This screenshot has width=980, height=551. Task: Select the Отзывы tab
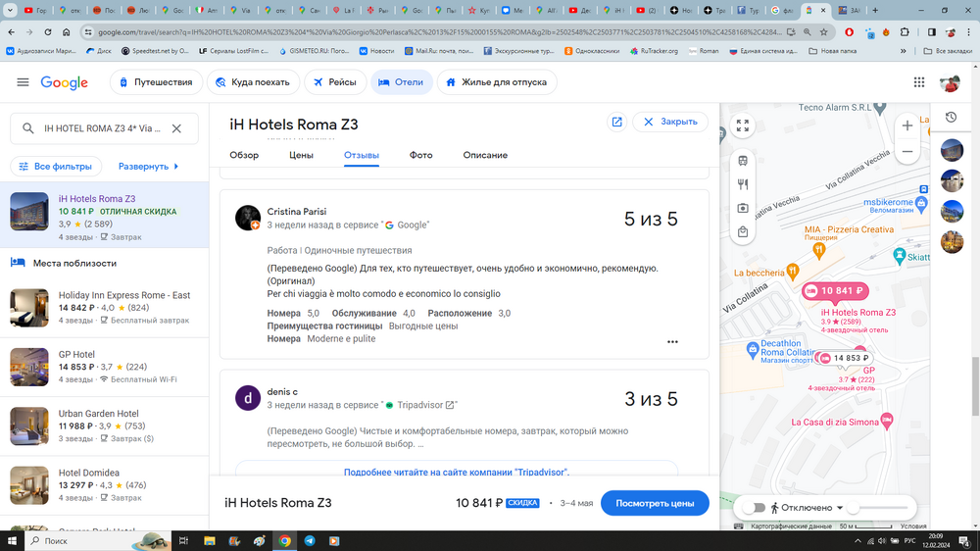click(x=362, y=155)
